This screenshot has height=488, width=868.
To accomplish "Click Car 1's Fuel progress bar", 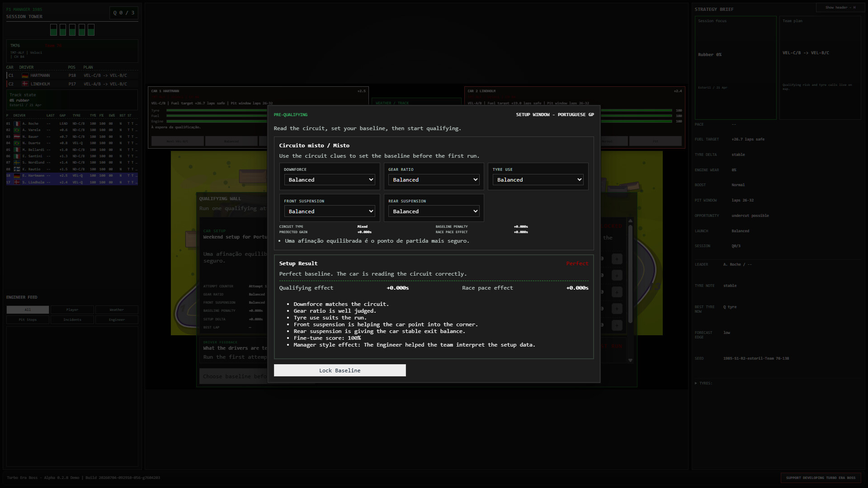I will click(217, 116).
